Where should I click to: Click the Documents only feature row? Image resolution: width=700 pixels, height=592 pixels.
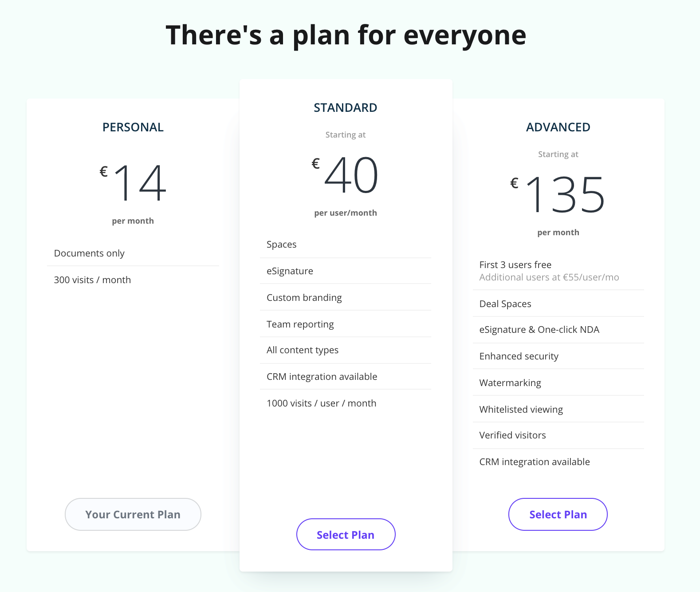(x=133, y=253)
